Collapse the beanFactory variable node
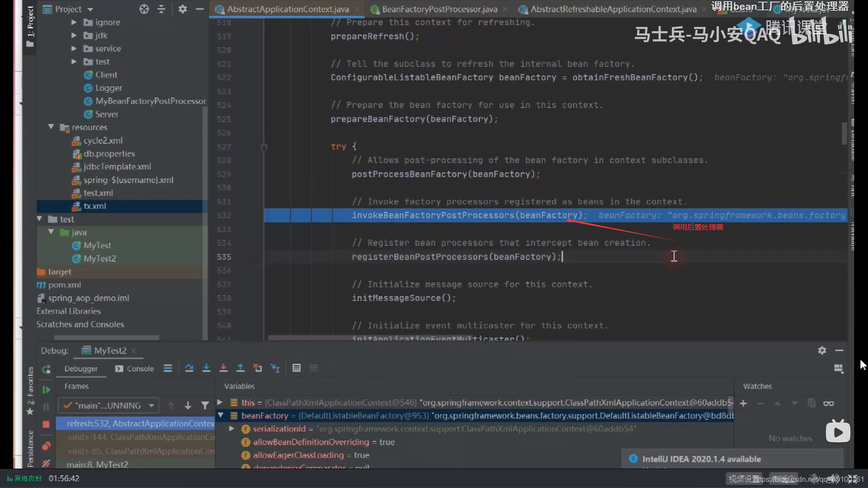The width and height of the screenshot is (868, 488). (221, 415)
